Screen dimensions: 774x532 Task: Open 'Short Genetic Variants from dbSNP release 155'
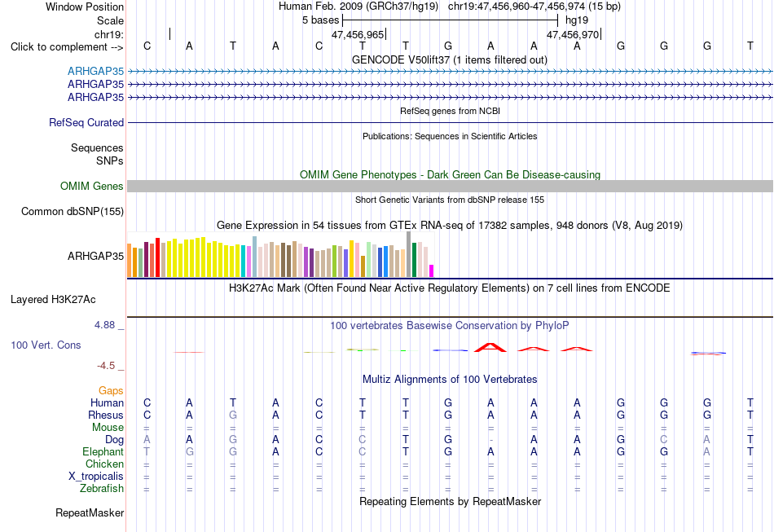tap(450, 200)
